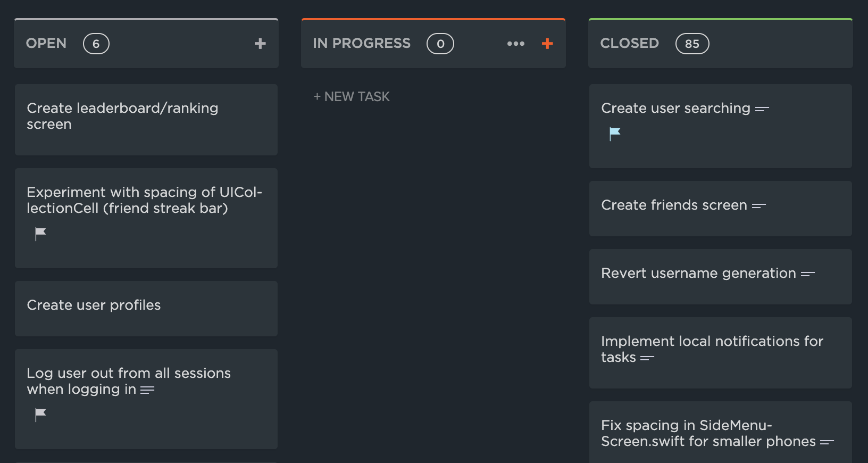Viewport: 868px width, 463px height.
Task: Click the 6 count badge in OPEN header
Action: coord(96,44)
